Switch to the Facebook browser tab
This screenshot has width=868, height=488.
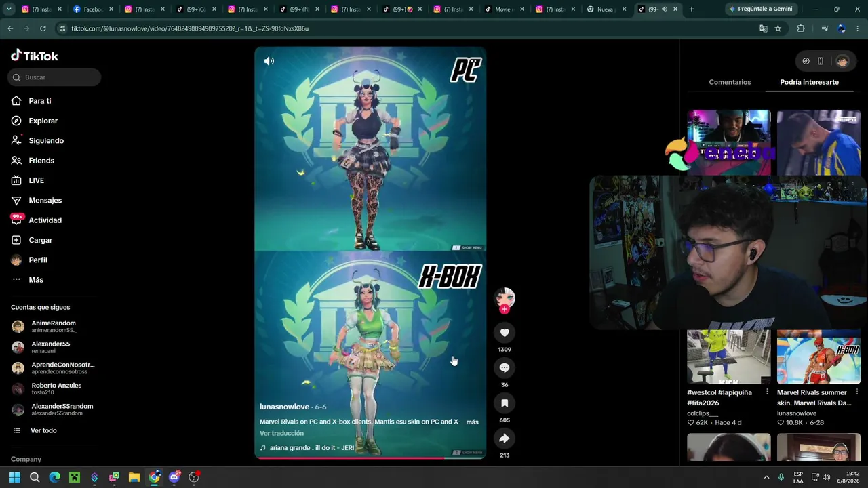click(92, 9)
